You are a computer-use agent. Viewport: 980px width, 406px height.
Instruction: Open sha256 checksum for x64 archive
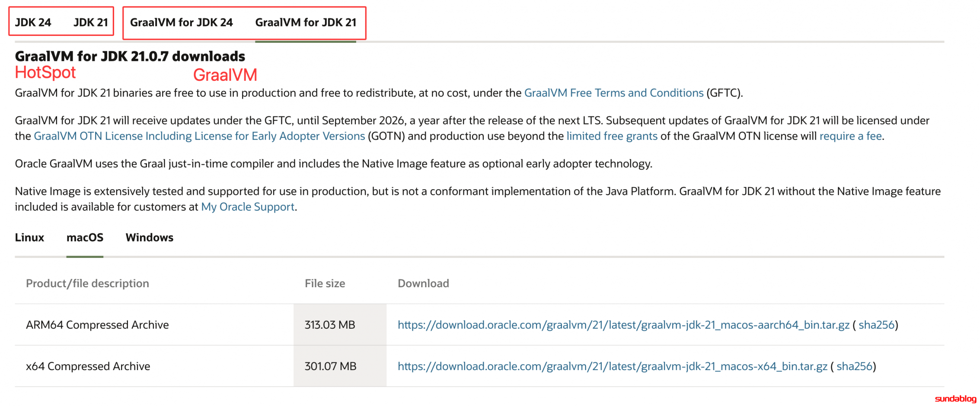point(854,366)
